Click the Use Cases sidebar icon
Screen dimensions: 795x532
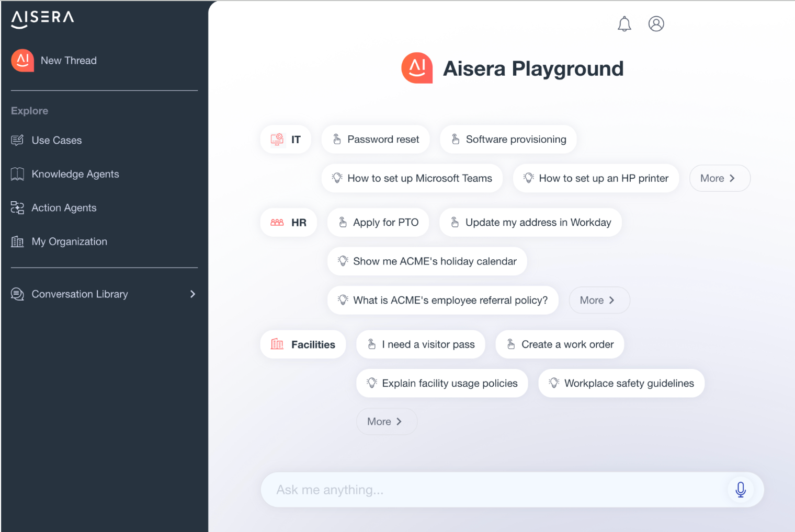(x=17, y=140)
